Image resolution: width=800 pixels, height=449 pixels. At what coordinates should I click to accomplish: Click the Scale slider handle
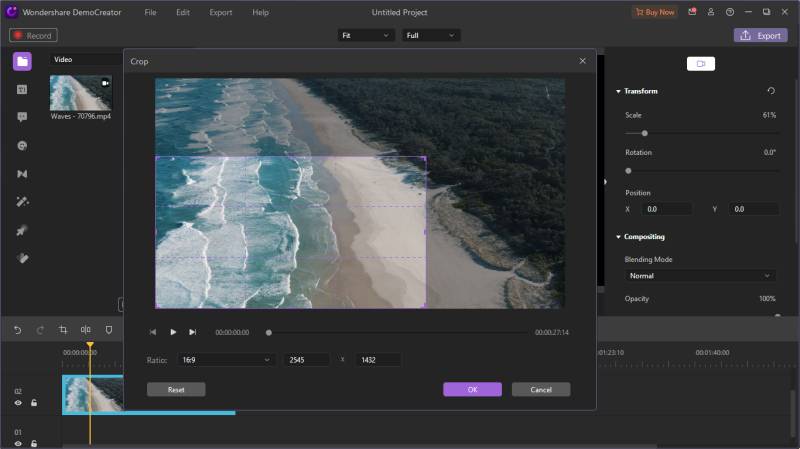coord(644,133)
